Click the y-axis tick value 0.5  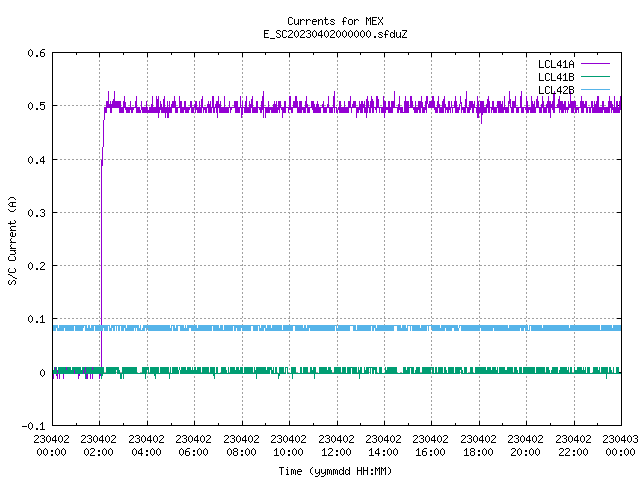36,106
